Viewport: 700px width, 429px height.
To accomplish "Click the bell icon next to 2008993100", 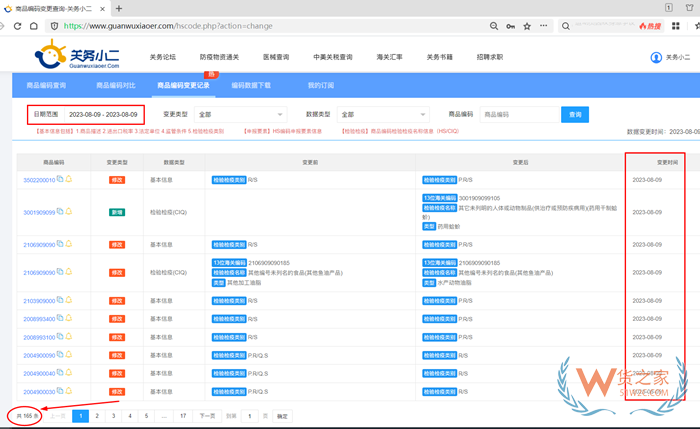I will pos(68,336).
